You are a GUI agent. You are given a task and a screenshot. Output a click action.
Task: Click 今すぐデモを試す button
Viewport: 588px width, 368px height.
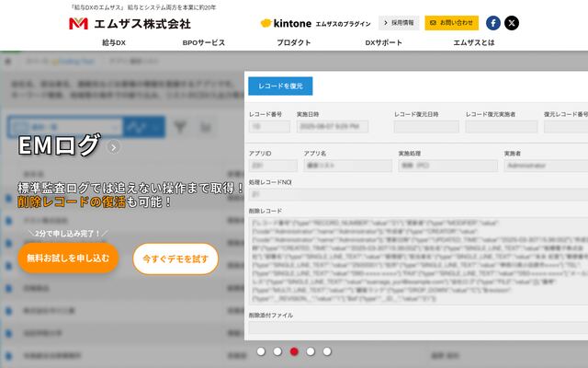(175, 259)
